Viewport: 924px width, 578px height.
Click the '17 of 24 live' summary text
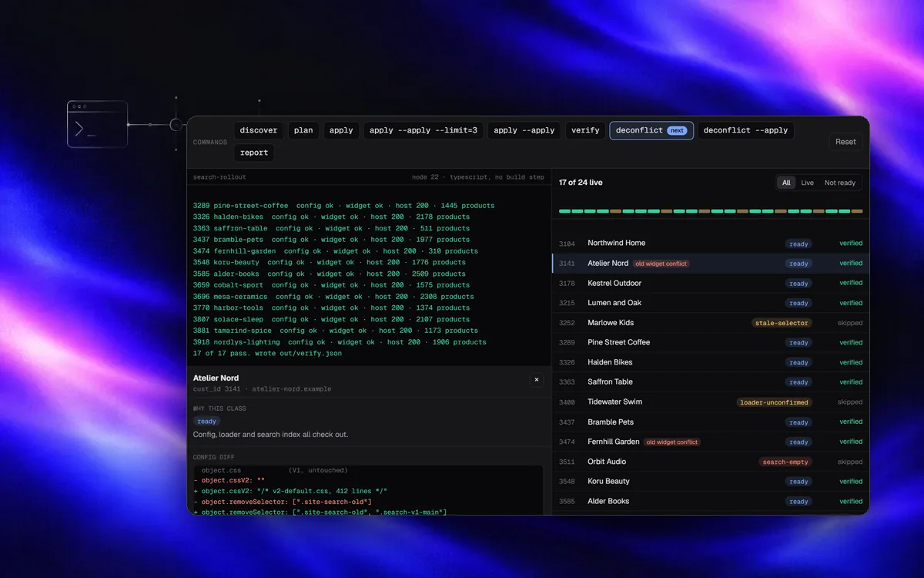[x=581, y=183]
